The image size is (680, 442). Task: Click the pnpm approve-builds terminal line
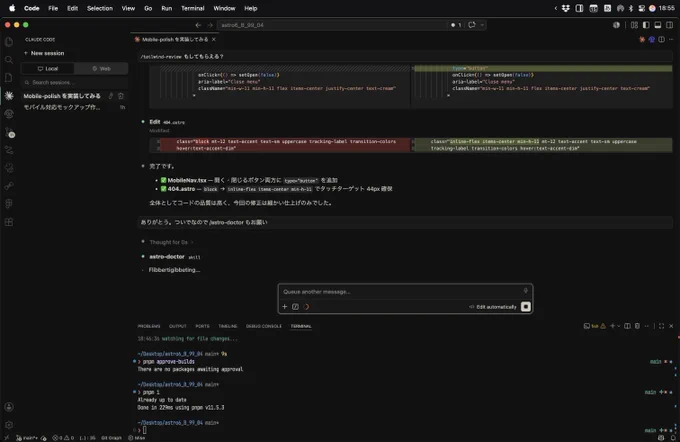click(x=169, y=361)
